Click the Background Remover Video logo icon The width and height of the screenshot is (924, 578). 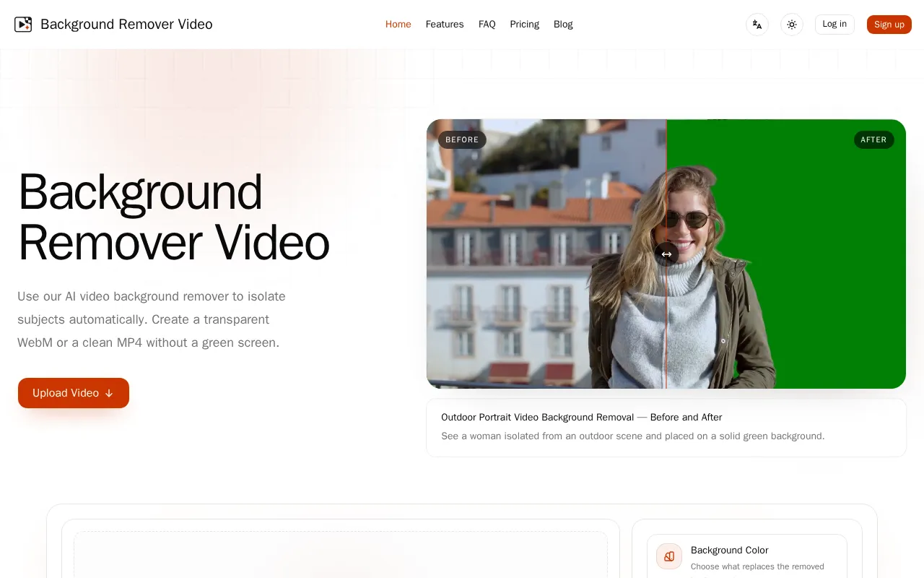click(23, 25)
